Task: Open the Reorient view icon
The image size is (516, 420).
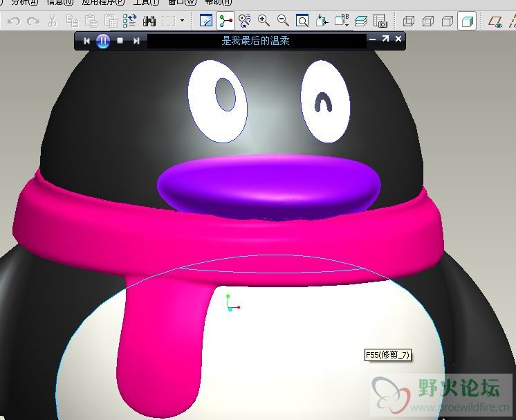Action: click(322, 21)
